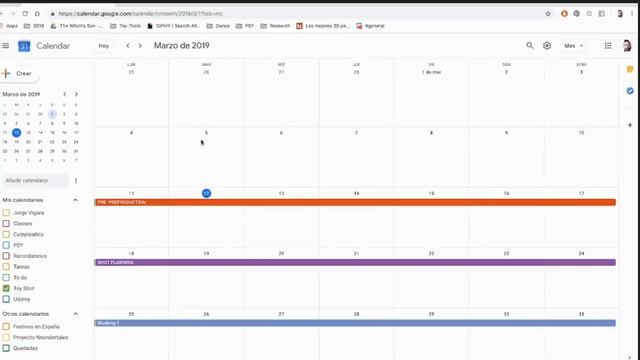Open the PRE-PREPRODUCTION event
The image size is (640, 360).
tap(355, 202)
